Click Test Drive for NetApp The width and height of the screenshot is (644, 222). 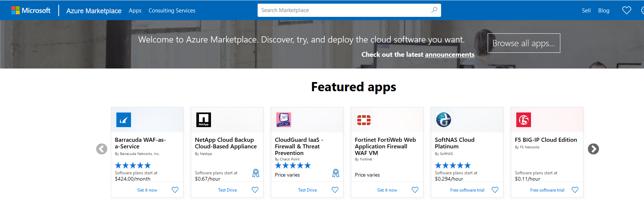(x=228, y=190)
